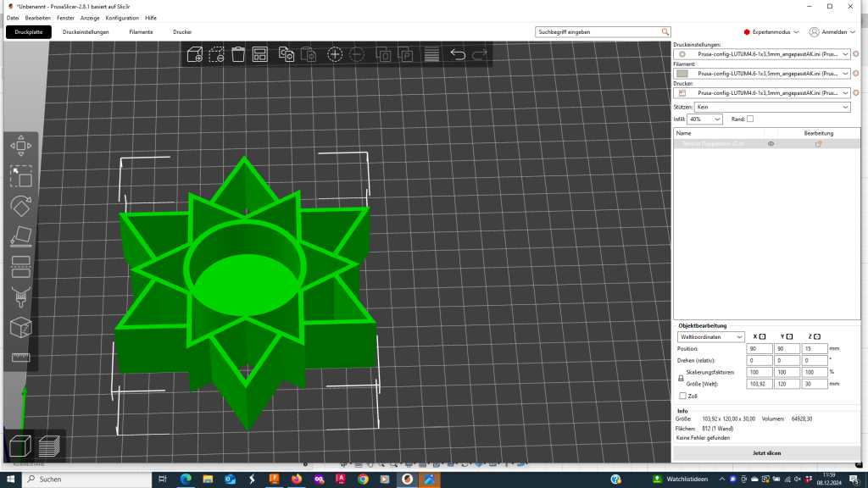Click the Jetzt slicen button
The image size is (868, 488).
tap(766, 453)
